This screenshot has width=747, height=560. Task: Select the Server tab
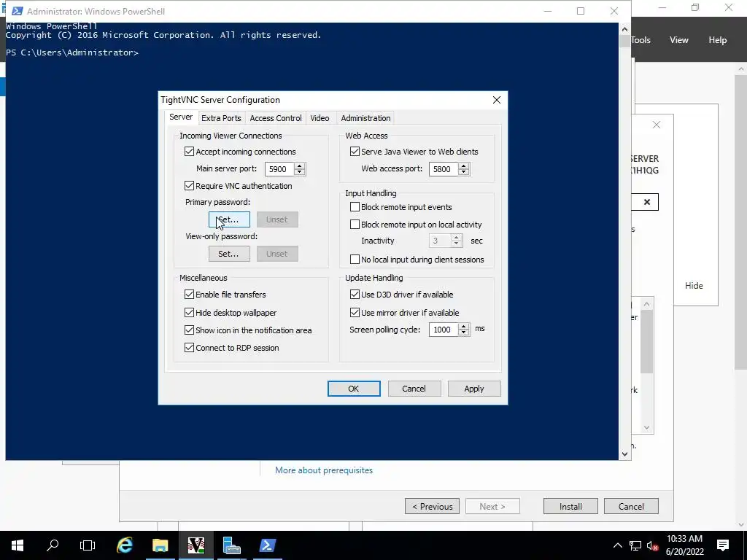pos(181,117)
